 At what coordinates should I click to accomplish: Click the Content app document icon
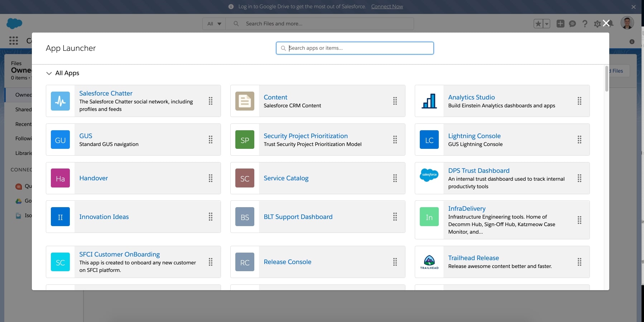pyautogui.click(x=245, y=101)
